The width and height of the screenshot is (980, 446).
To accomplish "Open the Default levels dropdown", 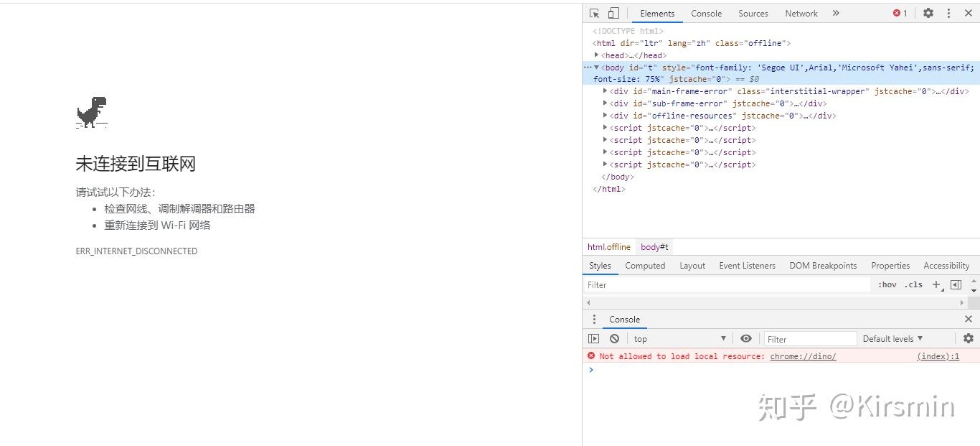I will pyautogui.click(x=893, y=339).
